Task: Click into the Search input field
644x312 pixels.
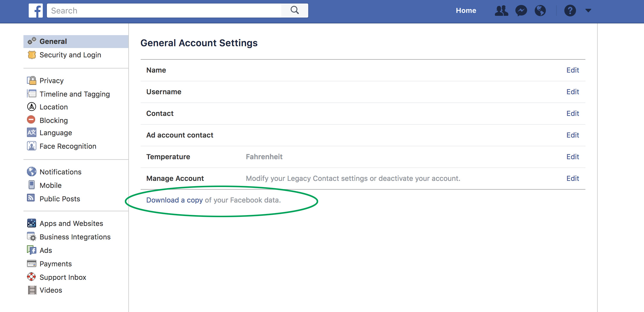Action: point(164,11)
